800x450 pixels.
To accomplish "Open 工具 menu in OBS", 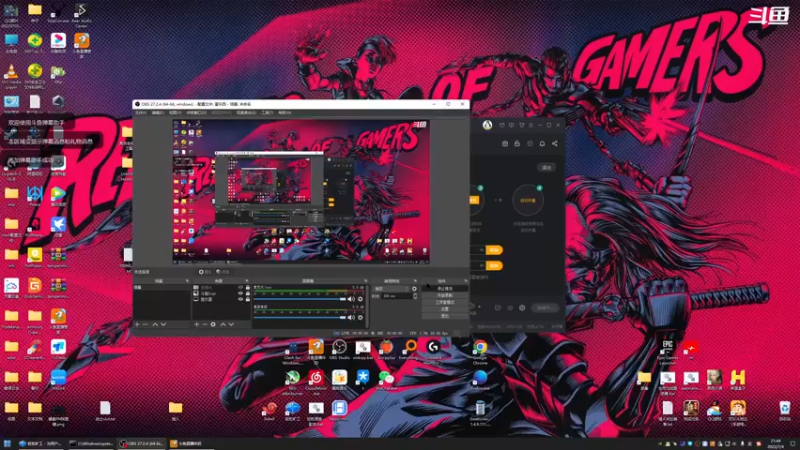I will pyautogui.click(x=267, y=113).
